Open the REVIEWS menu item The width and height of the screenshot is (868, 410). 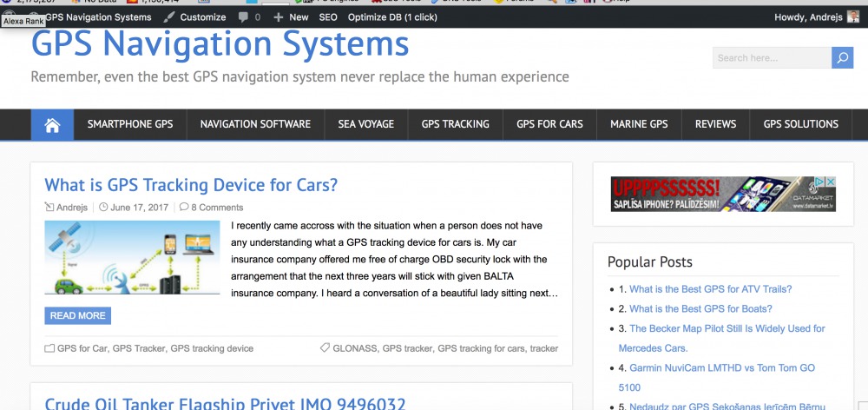(x=715, y=125)
